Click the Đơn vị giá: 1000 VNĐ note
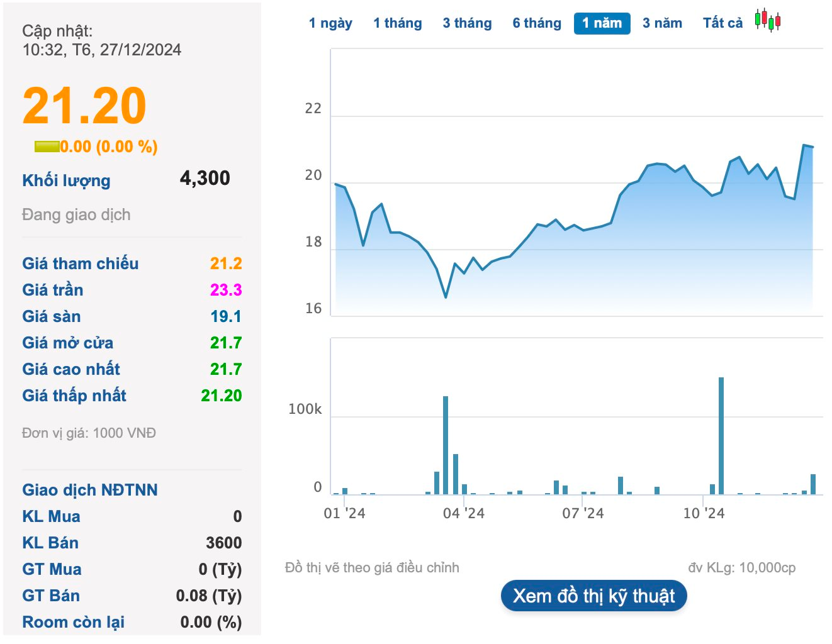832x644 pixels. [89, 433]
